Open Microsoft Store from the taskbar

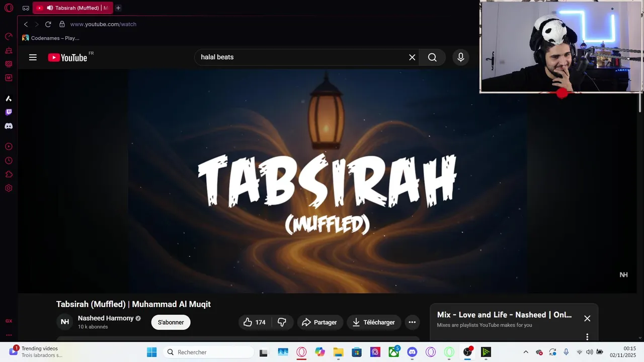pyautogui.click(x=357, y=352)
